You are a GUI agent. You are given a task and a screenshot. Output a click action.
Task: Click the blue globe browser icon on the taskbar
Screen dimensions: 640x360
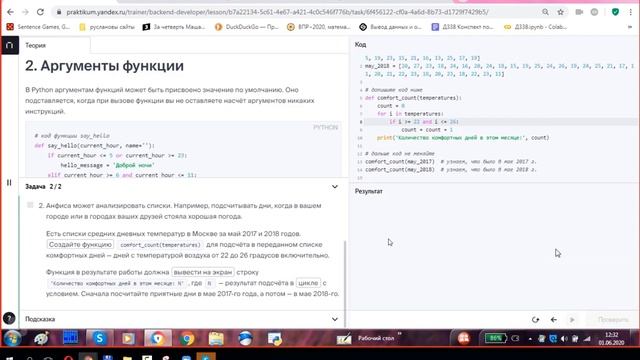coord(245,338)
